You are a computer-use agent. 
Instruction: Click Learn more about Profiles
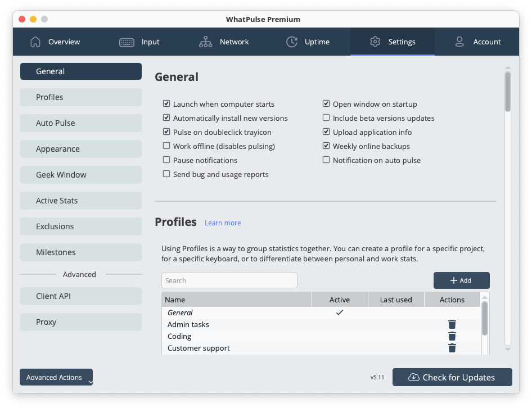tap(223, 223)
